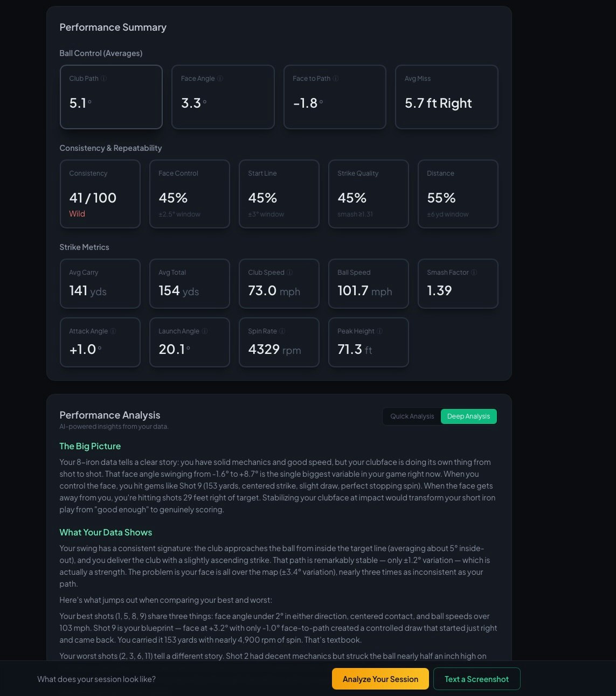Click the info icon next to Club Path
Screen dimensions: 616x696
[x=104, y=79]
